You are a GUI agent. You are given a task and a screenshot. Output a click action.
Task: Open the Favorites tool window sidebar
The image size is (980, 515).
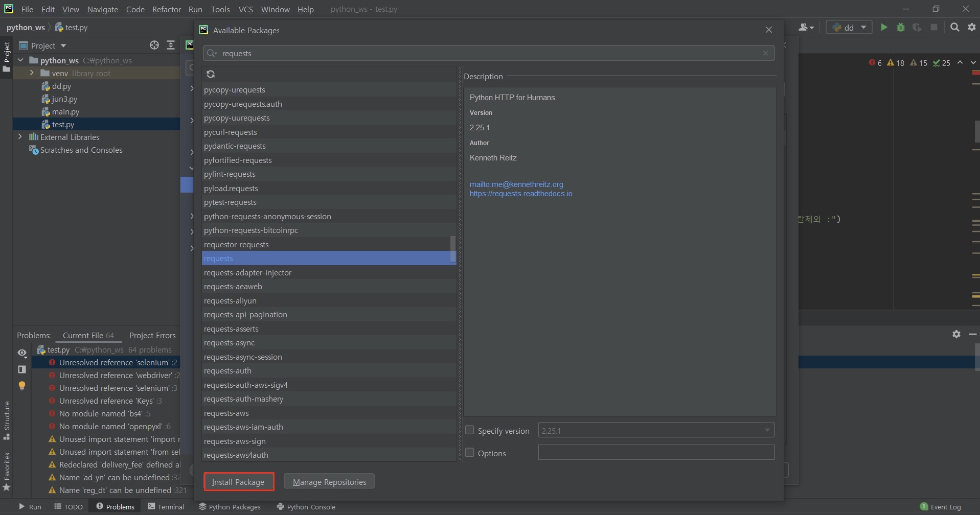point(7,472)
